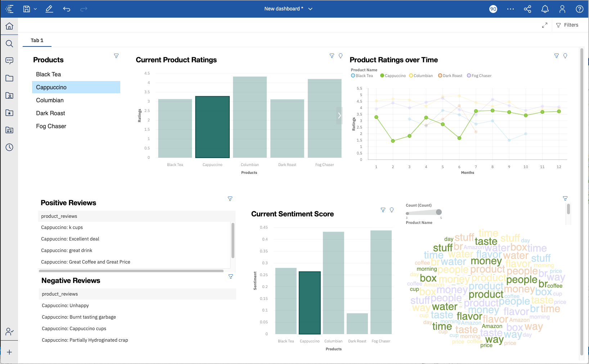Select Black Tea in Products list
Screen dimensions: 589x364
(x=76, y=74)
